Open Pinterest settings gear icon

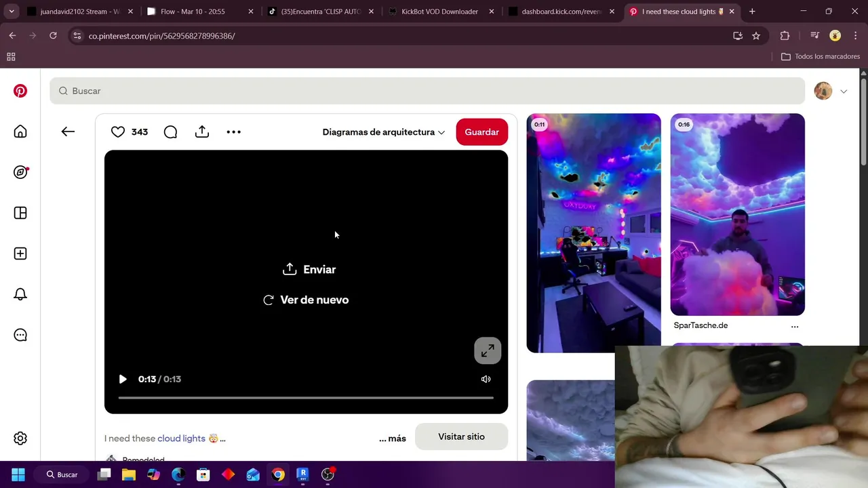coord(20,439)
